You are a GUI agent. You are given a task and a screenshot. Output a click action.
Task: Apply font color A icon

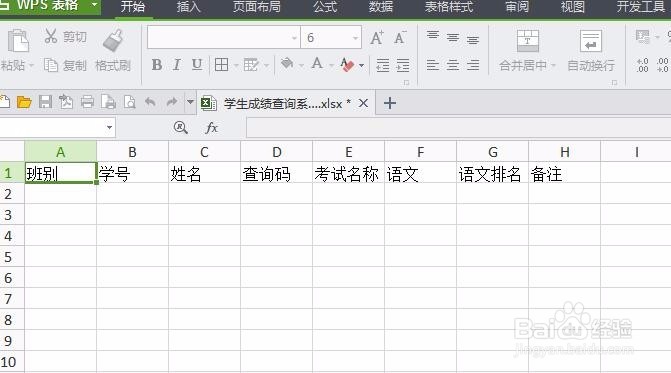click(x=317, y=64)
